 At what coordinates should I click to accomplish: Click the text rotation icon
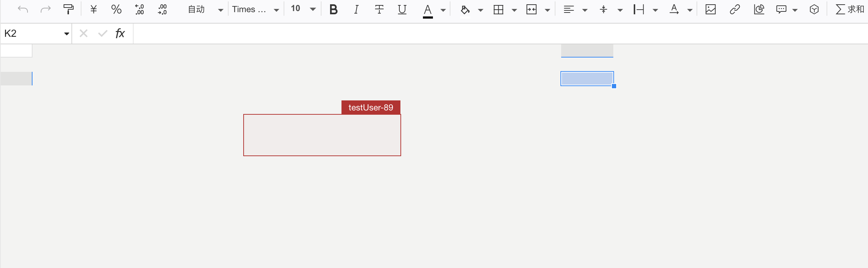(x=674, y=9)
